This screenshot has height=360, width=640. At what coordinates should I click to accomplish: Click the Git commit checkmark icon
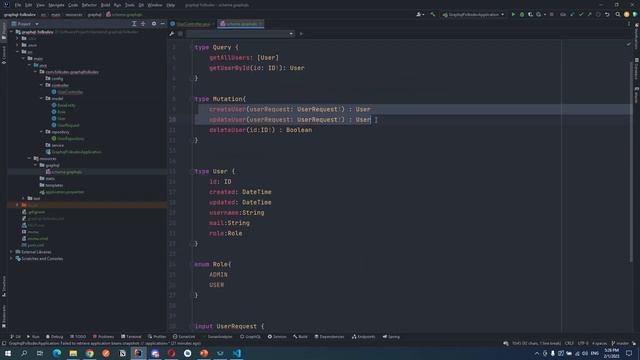point(580,14)
